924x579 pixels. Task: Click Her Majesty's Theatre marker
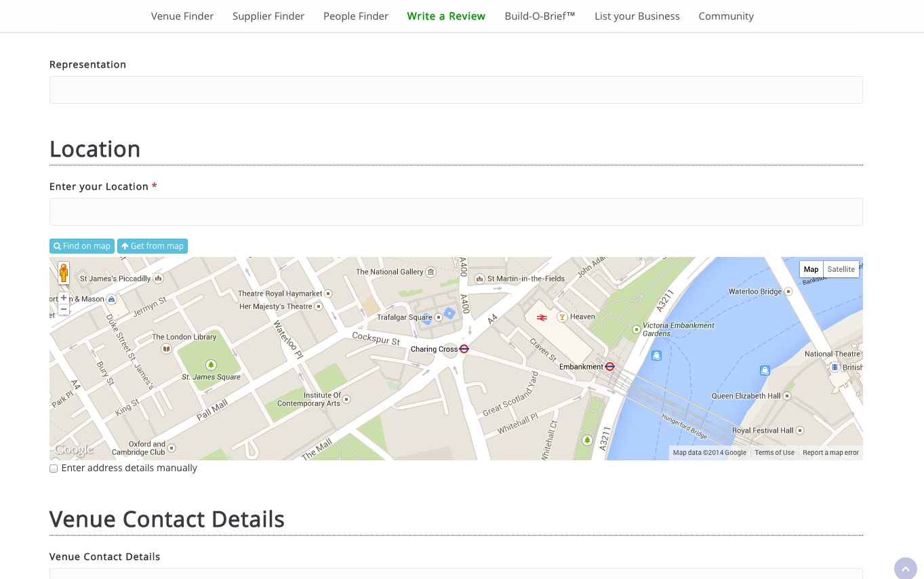[x=318, y=306]
